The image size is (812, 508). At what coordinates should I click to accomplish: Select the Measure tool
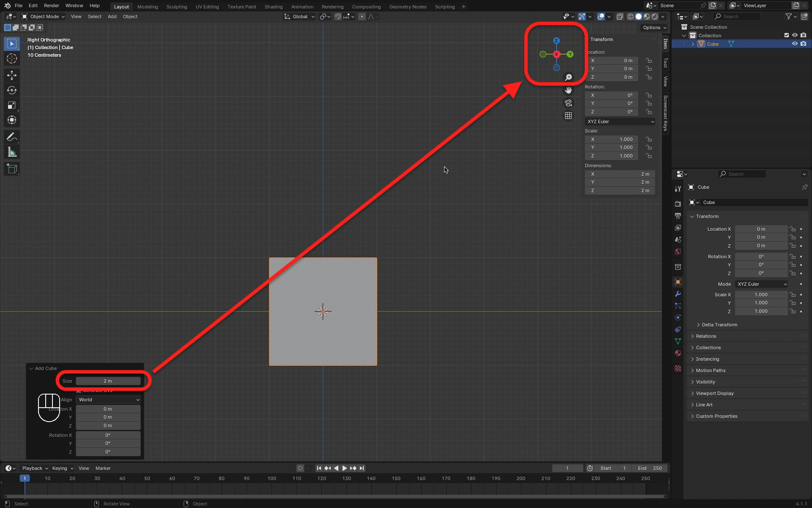tap(12, 152)
